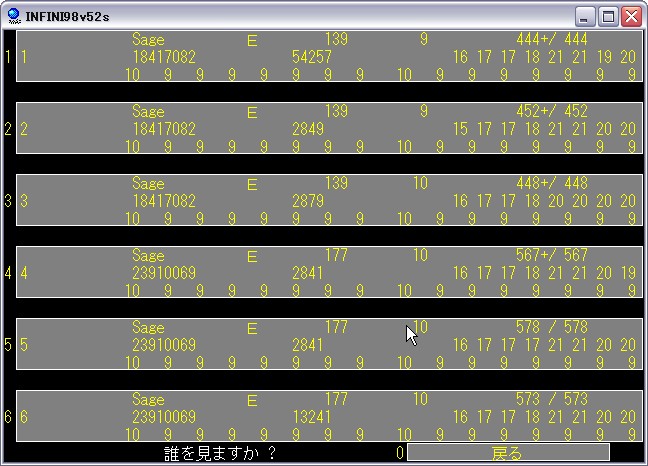The image size is (648, 466).
Task: Select character slot 2 panel
Action: coord(329,128)
